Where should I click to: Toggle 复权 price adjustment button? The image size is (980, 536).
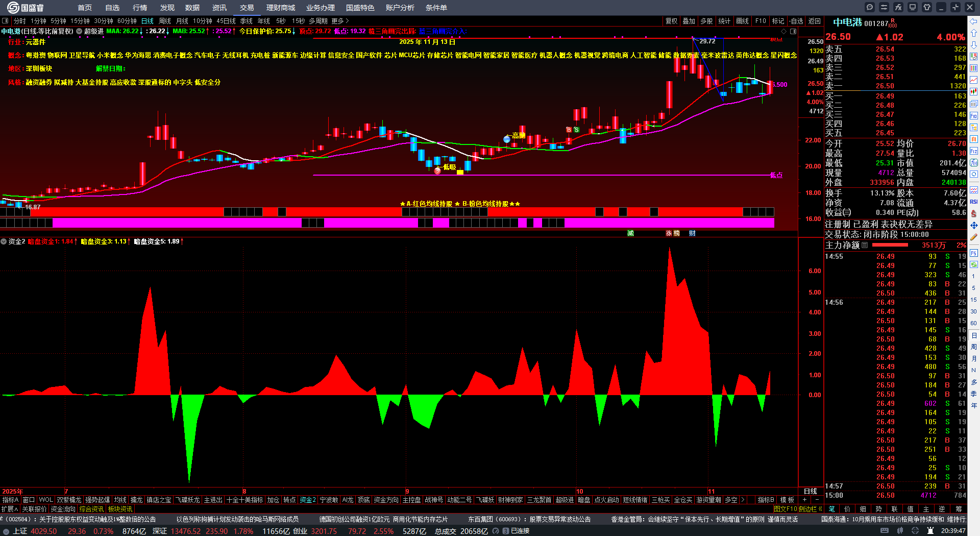point(671,21)
